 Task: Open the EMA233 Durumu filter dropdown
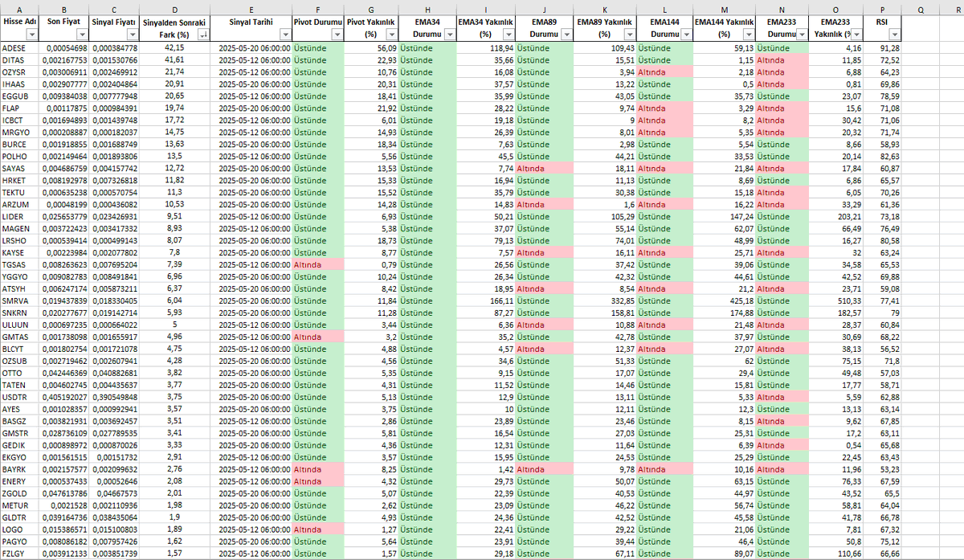802,35
